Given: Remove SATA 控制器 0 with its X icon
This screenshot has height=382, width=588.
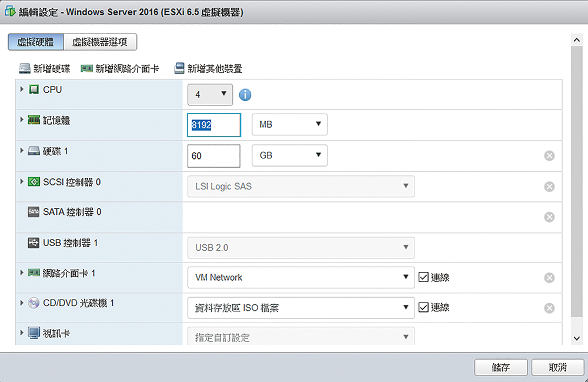Looking at the screenshot, I should click(x=549, y=217).
